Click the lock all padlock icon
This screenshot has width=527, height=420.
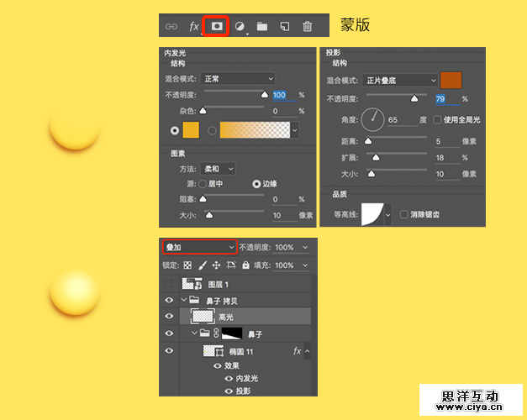[x=245, y=265]
